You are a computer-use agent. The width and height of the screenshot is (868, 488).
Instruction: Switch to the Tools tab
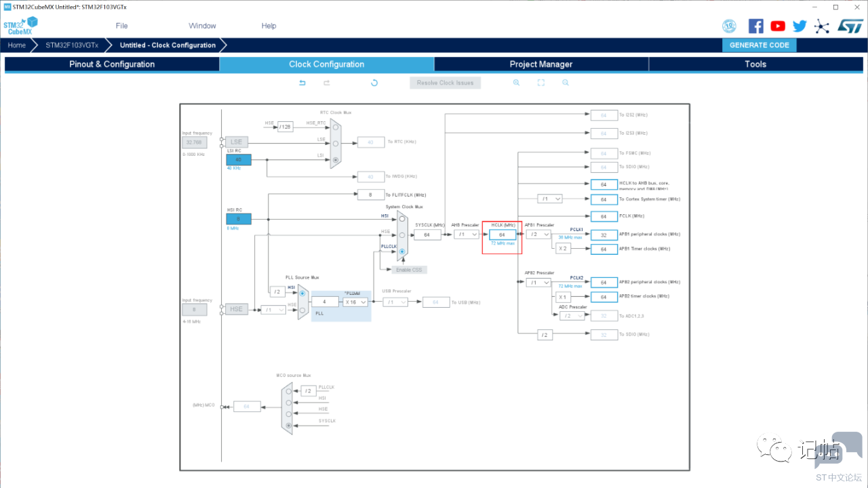point(755,64)
